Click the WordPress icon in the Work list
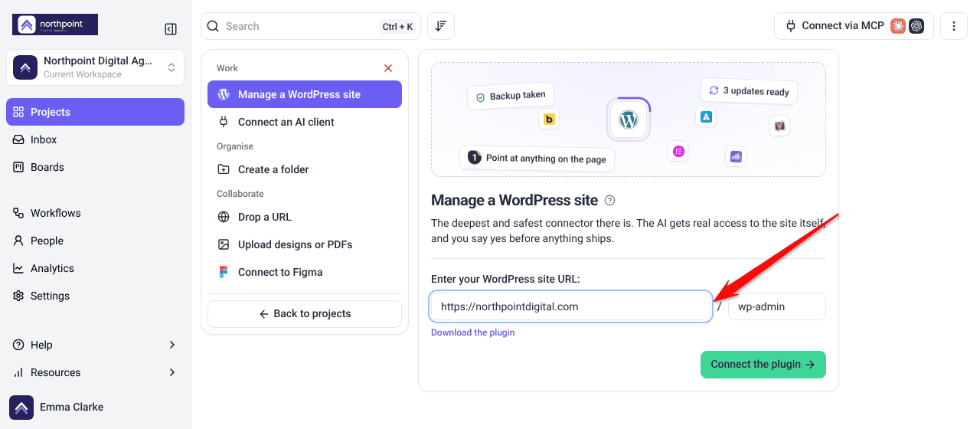 (224, 94)
